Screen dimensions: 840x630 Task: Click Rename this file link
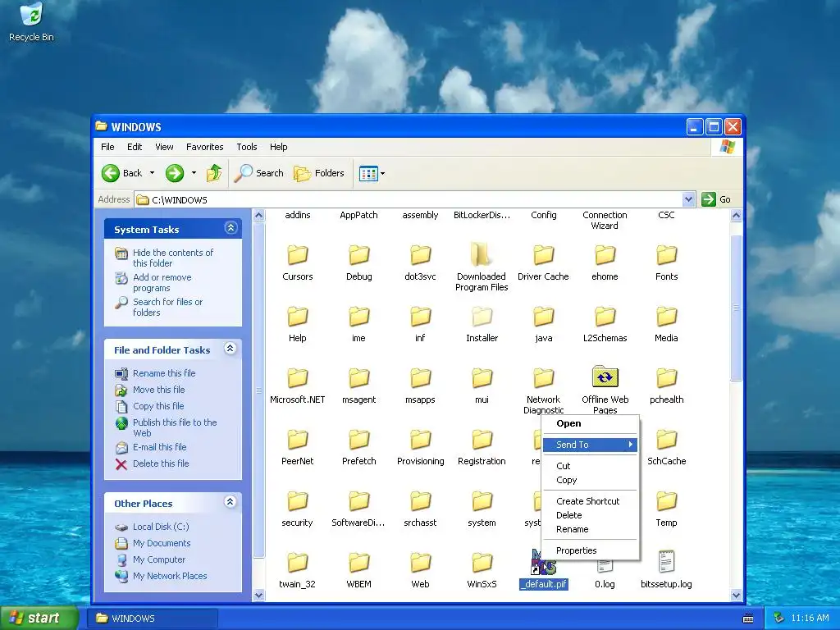pyautogui.click(x=164, y=373)
